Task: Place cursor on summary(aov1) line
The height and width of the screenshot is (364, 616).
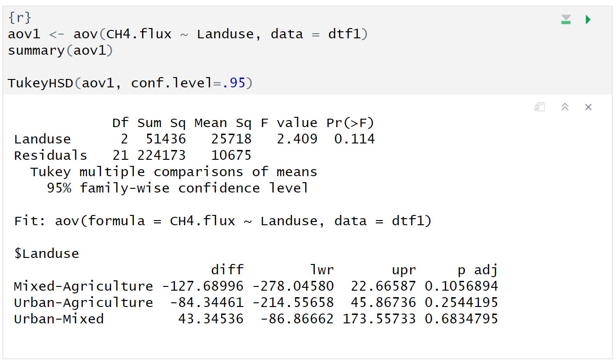Action: 60,50
